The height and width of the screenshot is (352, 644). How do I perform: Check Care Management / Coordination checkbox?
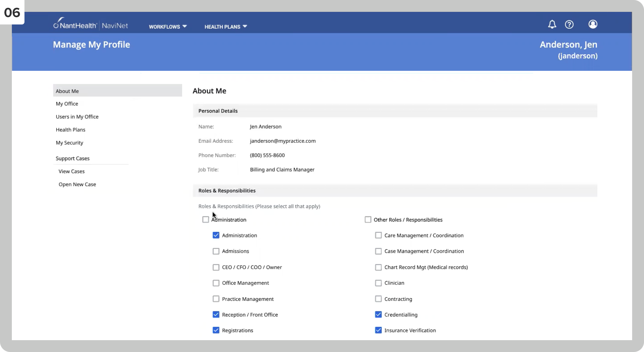pos(378,235)
